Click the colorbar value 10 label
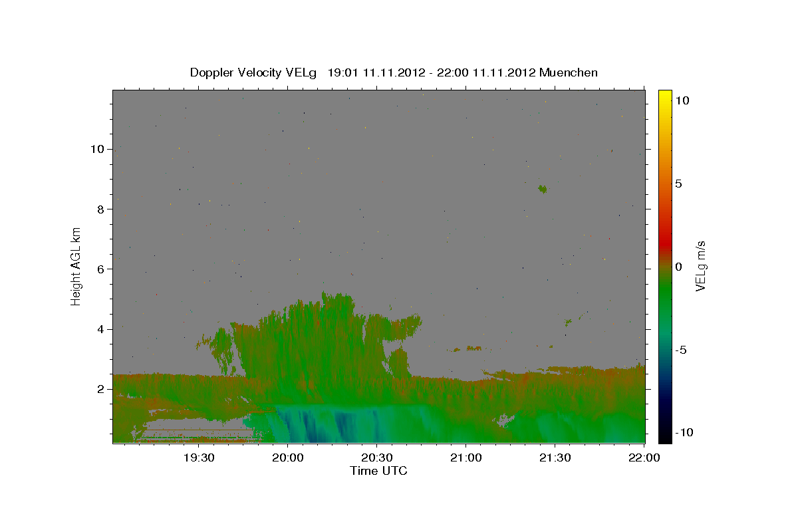 pyautogui.click(x=683, y=100)
